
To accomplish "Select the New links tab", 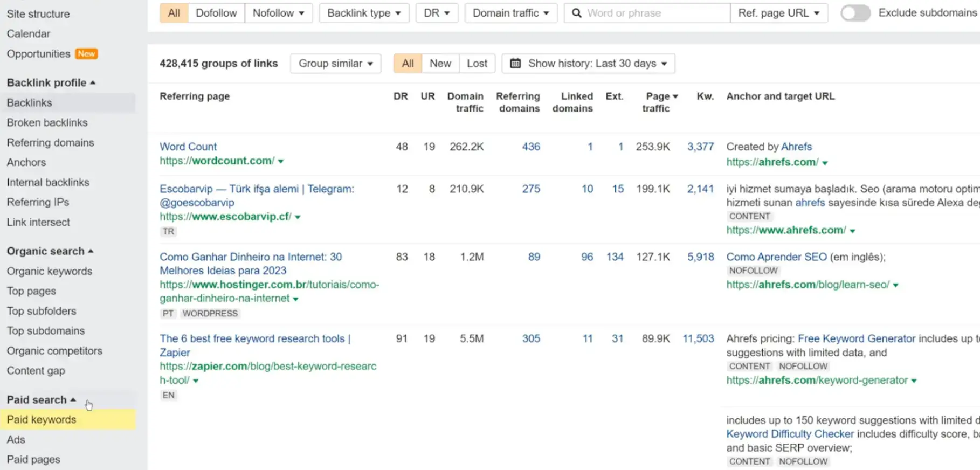I will (x=440, y=64).
